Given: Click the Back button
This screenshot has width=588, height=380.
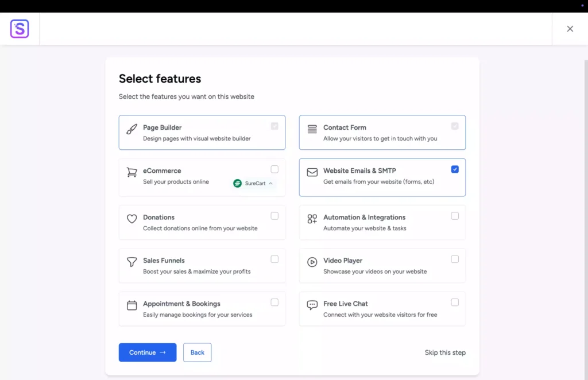Looking at the screenshot, I should coord(198,352).
